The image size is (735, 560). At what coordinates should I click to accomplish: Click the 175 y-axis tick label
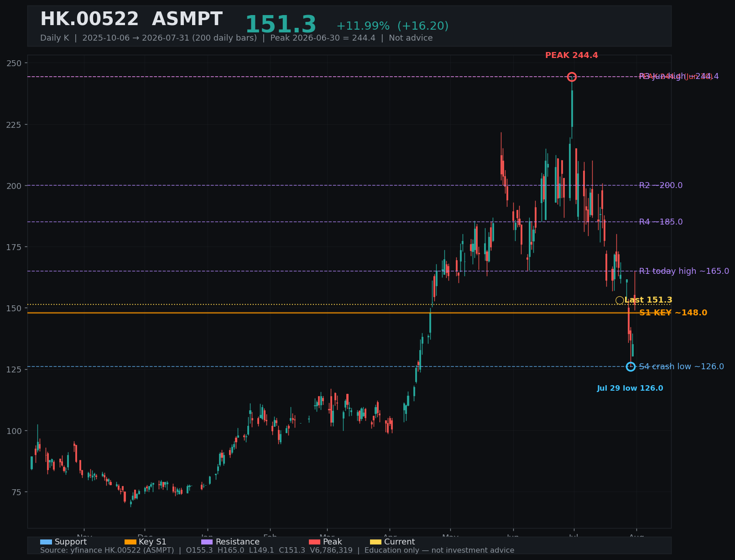pyautogui.click(x=14, y=247)
